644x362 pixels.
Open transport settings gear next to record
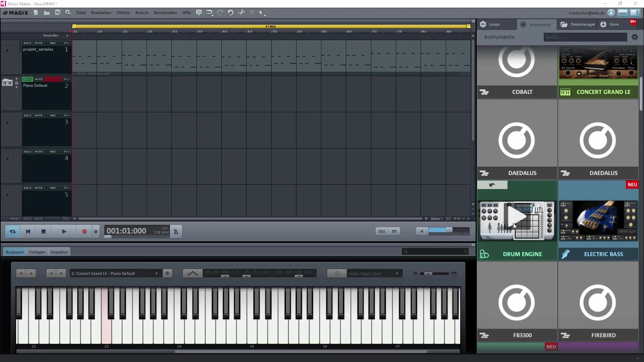tap(96, 232)
